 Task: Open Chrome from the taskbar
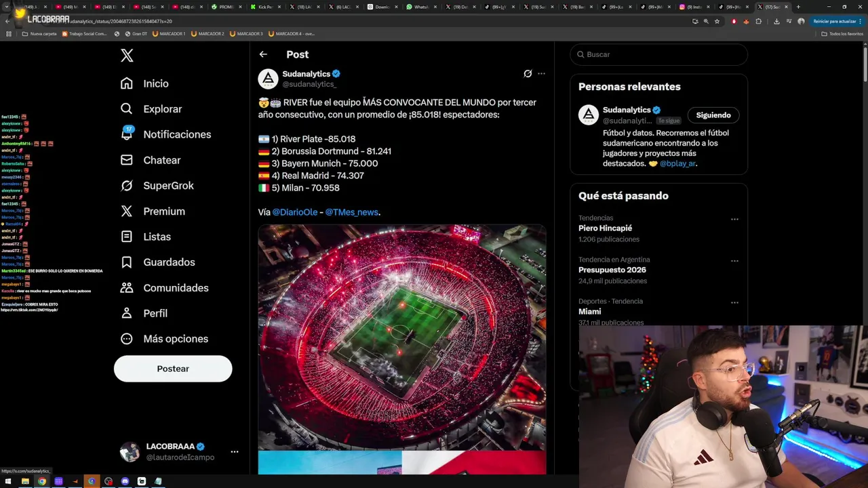(x=42, y=481)
